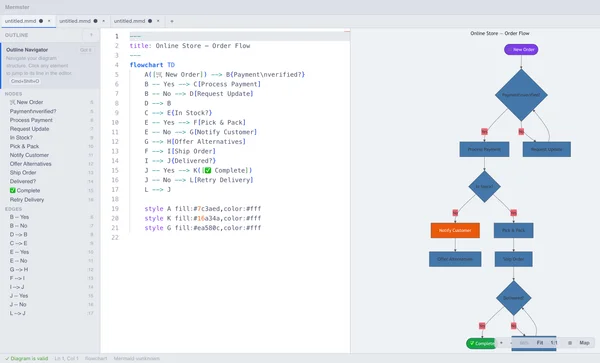The height and width of the screenshot is (363, 600).
Task: Click line 19 'style A fill:#7c3aed'
Action: click(203, 208)
